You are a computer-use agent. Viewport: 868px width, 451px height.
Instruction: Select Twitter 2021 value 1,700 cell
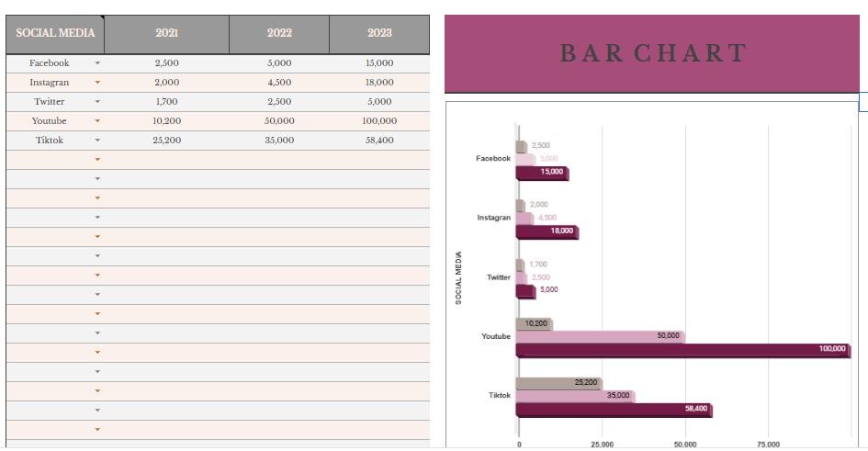(166, 102)
